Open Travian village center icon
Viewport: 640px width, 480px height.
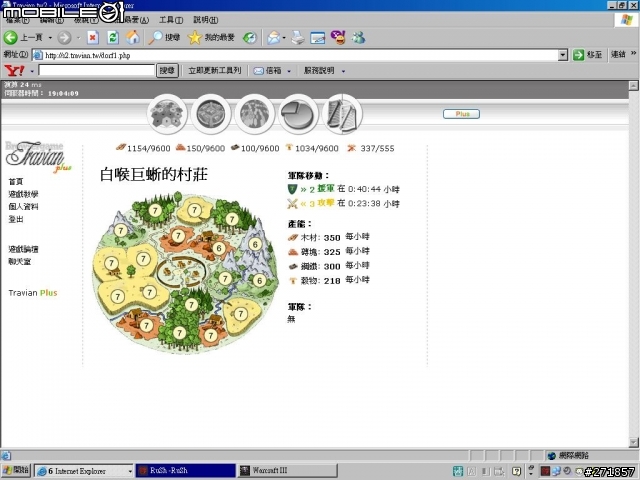[x=211, y=113]
